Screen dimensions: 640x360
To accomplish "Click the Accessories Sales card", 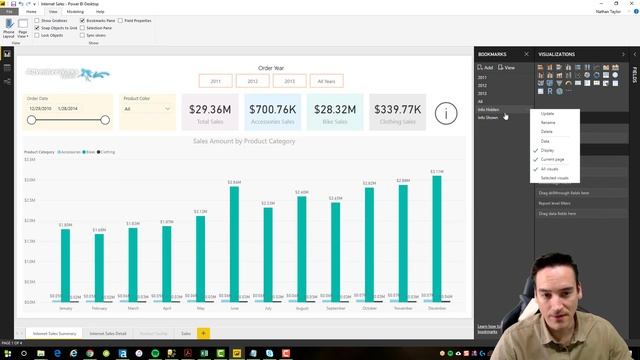I will pos(273,112).
